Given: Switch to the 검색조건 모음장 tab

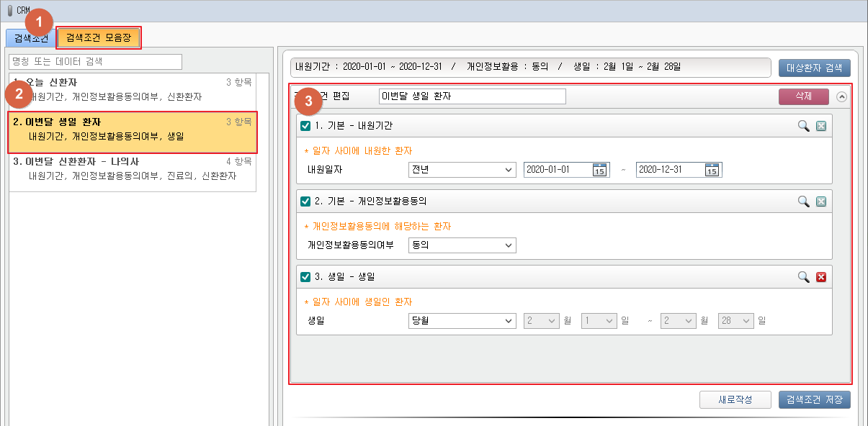Looking at the screenshot, I should 99,38.
